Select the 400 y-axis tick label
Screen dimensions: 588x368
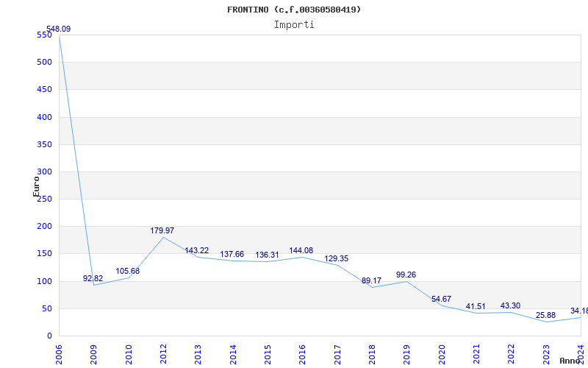[44, 117]
